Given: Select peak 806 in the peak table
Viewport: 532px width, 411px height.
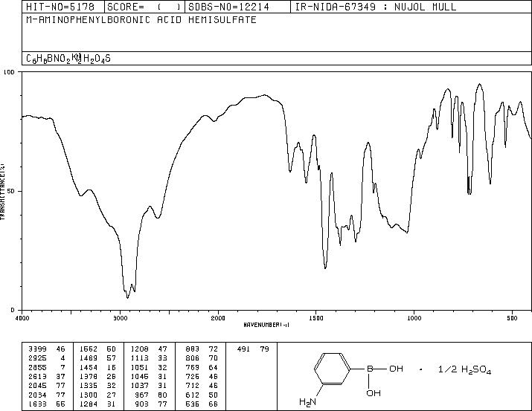Looking at the screenshot, I should (x=193, y=358).
